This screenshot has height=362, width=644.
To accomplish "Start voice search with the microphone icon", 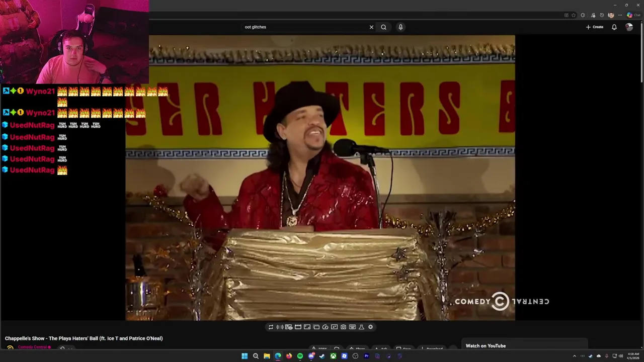I will click(400, 27).
